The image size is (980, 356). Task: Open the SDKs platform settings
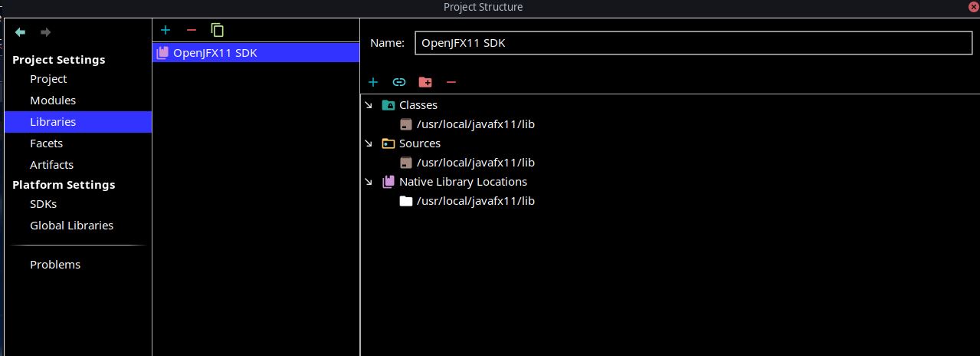43,204
